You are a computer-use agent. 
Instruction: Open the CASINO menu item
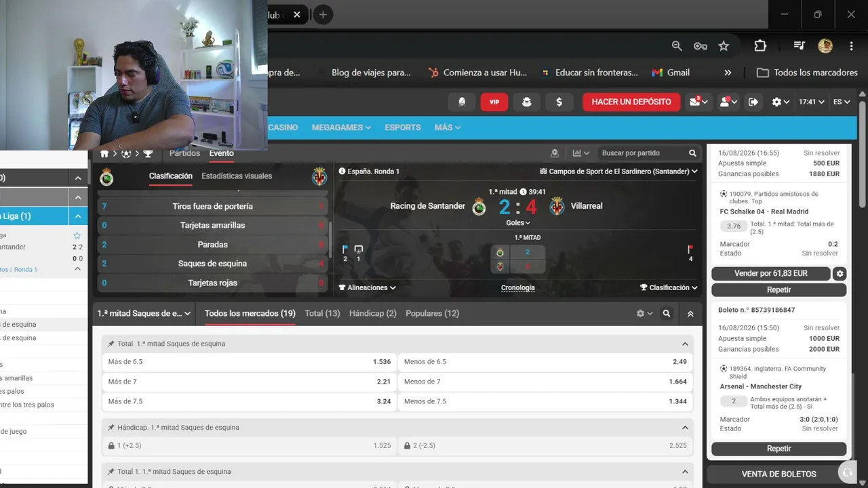click(x=283, y=127)
